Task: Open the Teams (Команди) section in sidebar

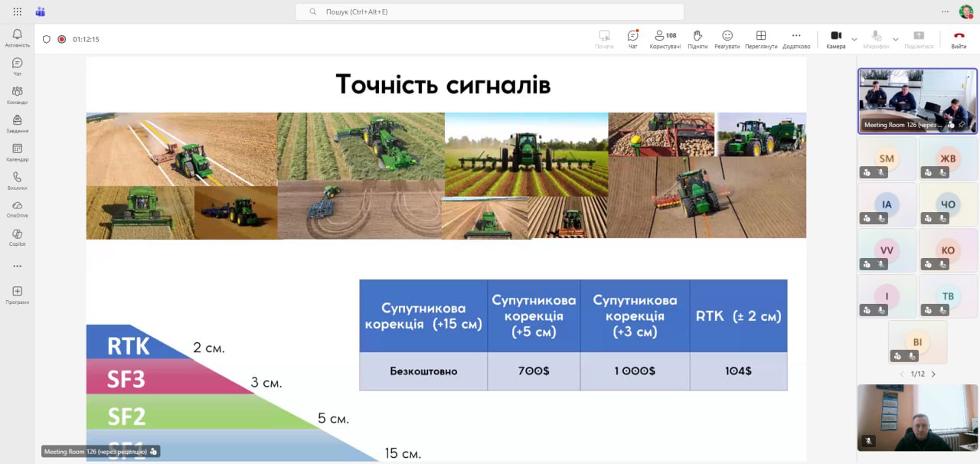Action: point(17,94)
